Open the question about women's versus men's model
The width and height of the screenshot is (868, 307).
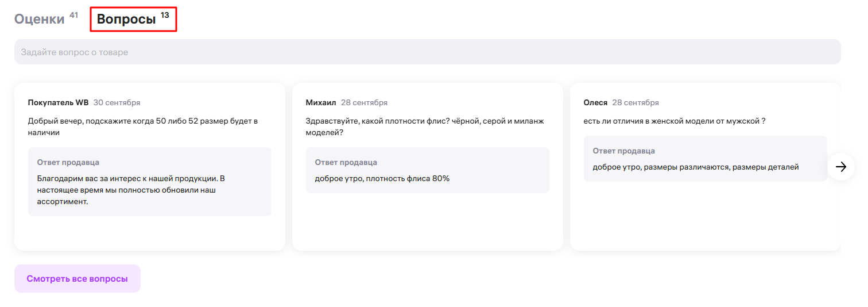coord(675,121)
